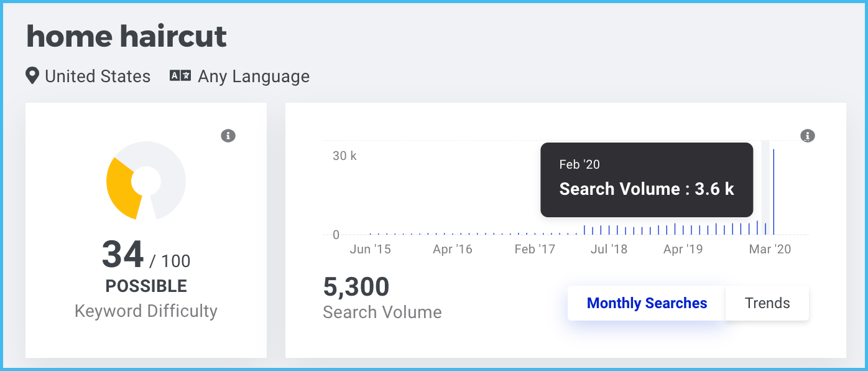
Task: Click the yellow segment of difficulty donut
Action: (x=124, y=188)
